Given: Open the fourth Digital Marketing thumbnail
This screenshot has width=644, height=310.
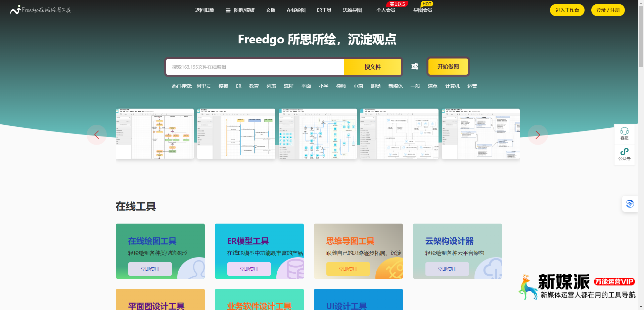Looking at the screenshot, I should (x=399, y=134).
